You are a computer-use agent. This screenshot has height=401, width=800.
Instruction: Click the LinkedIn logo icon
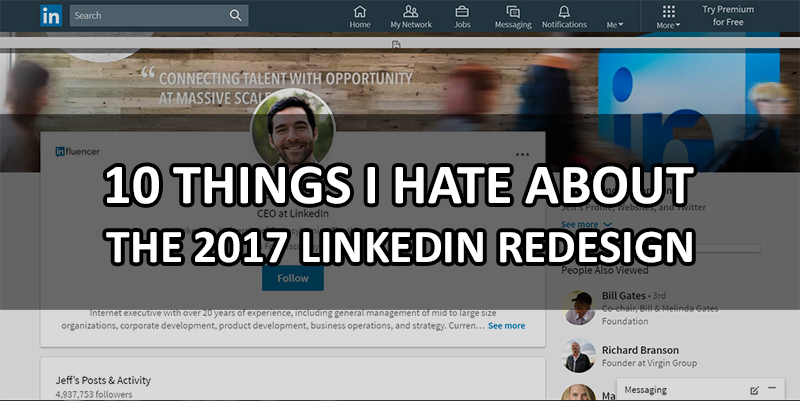pyautogui.click(x=51, y=15)
